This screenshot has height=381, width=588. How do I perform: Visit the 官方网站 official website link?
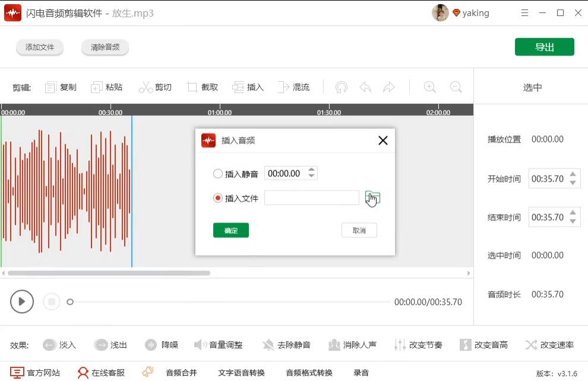[35, 372]
